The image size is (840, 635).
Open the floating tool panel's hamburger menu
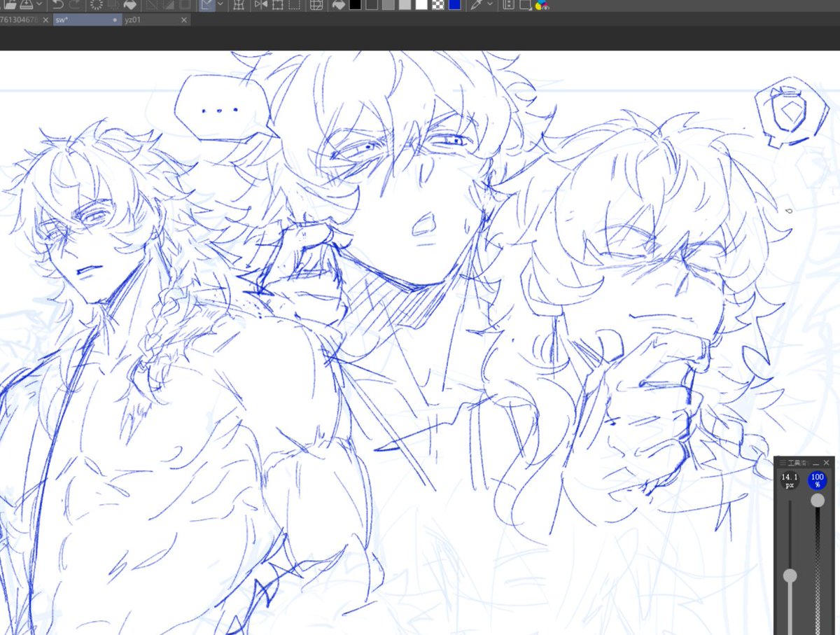(x=783, y=463)
